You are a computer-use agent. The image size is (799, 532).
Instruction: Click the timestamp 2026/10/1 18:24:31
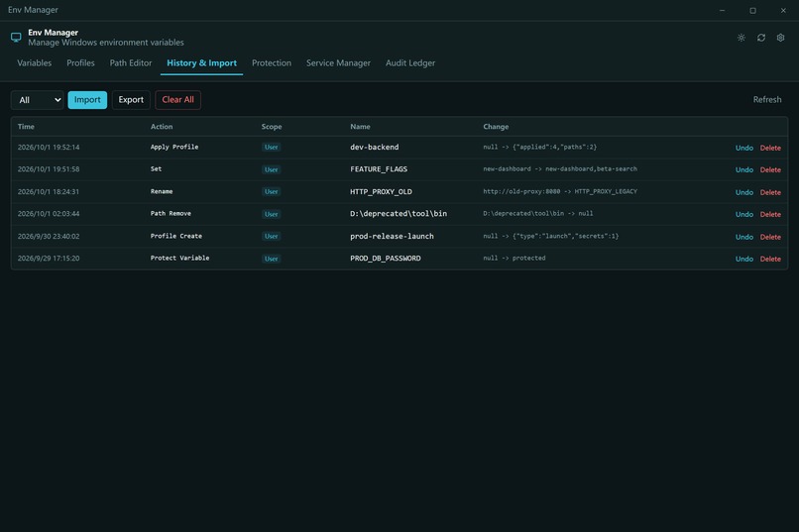49,191
